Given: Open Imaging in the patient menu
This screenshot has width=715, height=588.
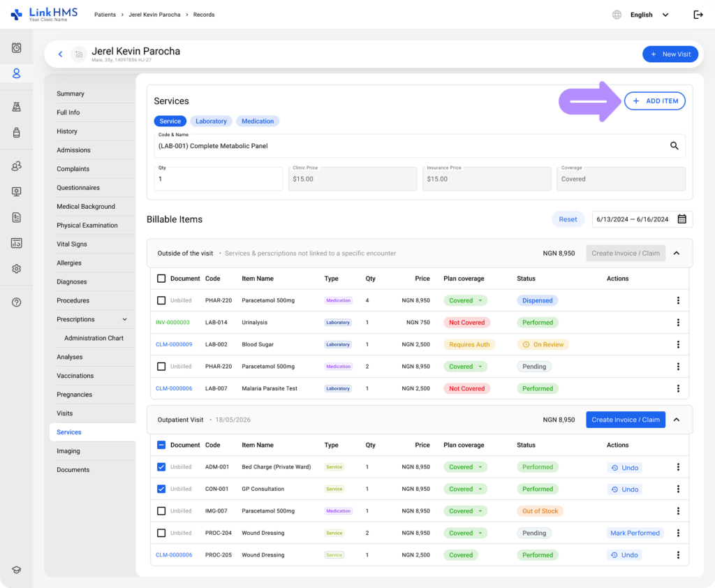Looking at the screenshot, I should click(68, 450).
